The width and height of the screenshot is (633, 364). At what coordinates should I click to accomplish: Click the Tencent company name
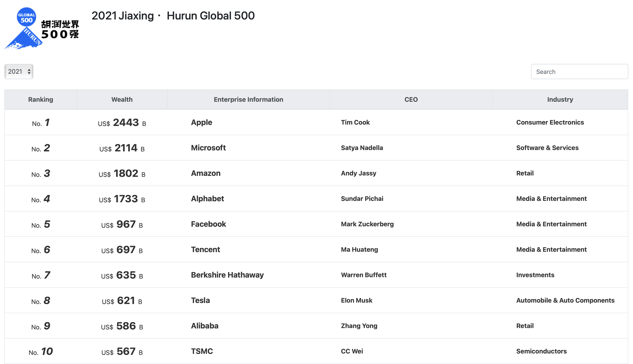[205, 250]
